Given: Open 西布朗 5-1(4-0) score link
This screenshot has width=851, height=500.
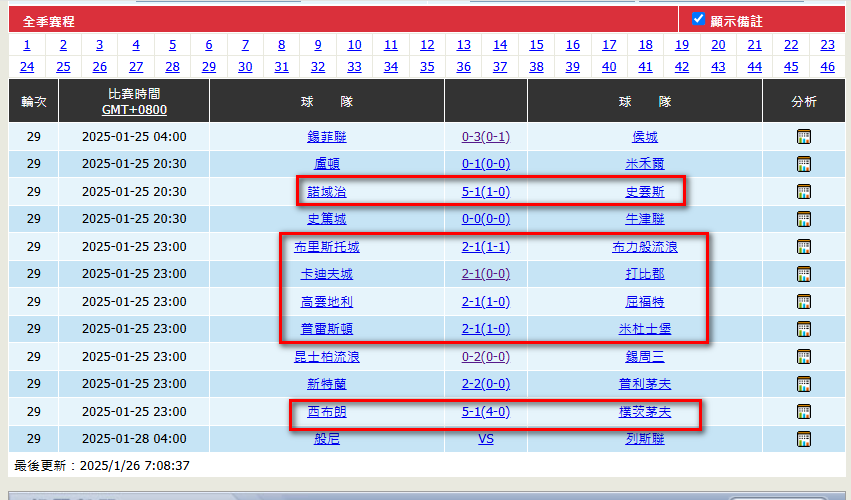Looking at the screenshot, I should [x=486, y=412].
